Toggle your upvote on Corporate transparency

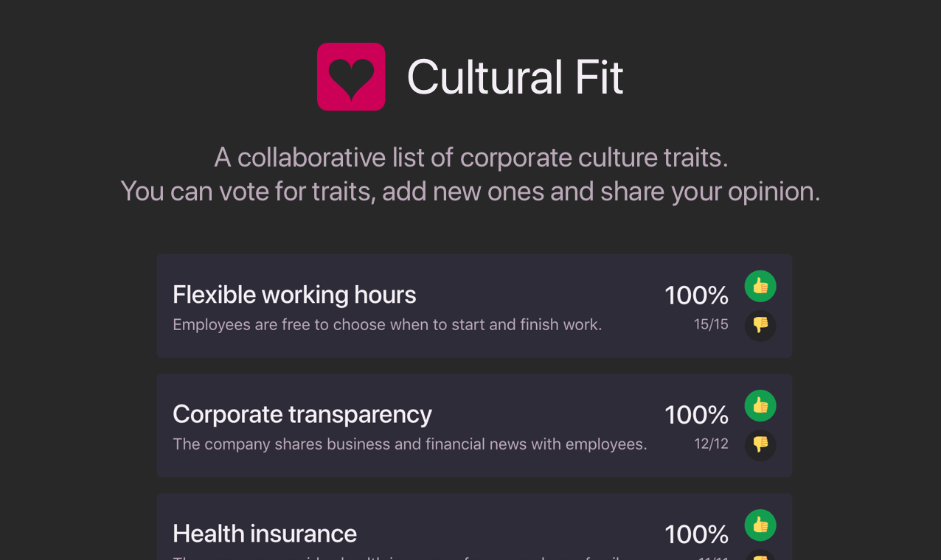tap(760, 405)
